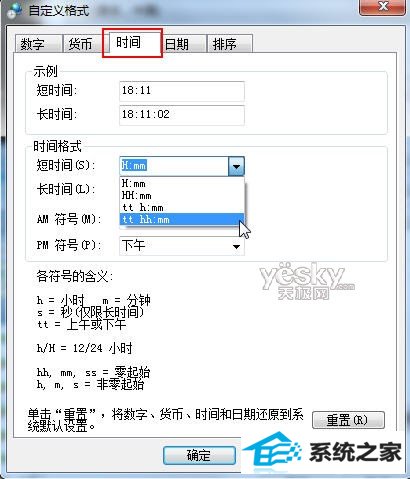This screenshot has height=479, width=410.
Task: Select the 时间 tab
Action: tap(132, 43)
